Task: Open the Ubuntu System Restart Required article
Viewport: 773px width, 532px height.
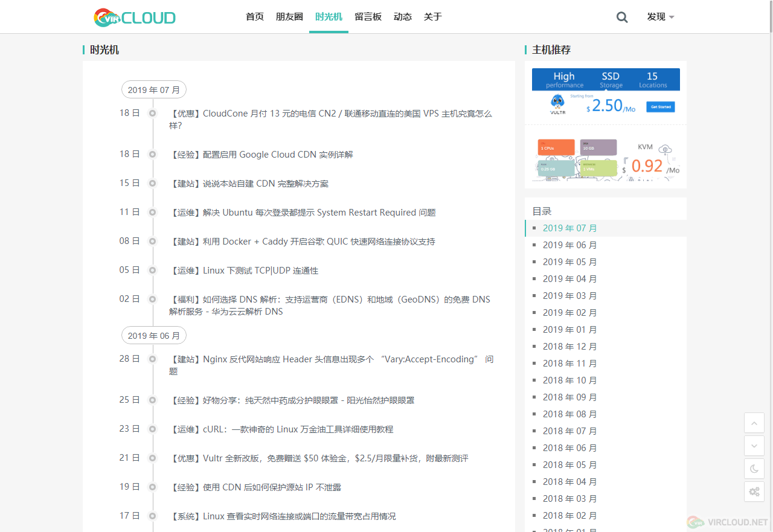Action: click(303, 213)
